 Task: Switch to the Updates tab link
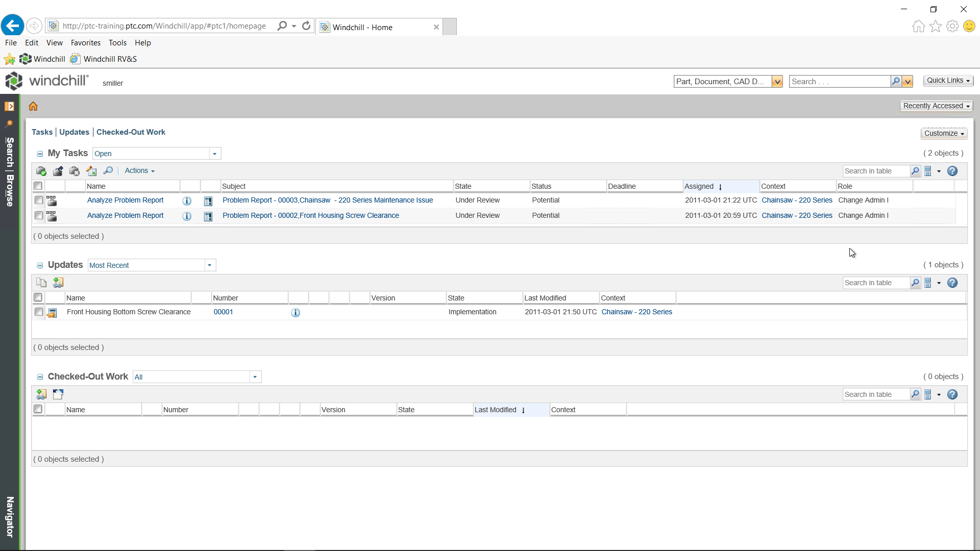tap(74, 132)
